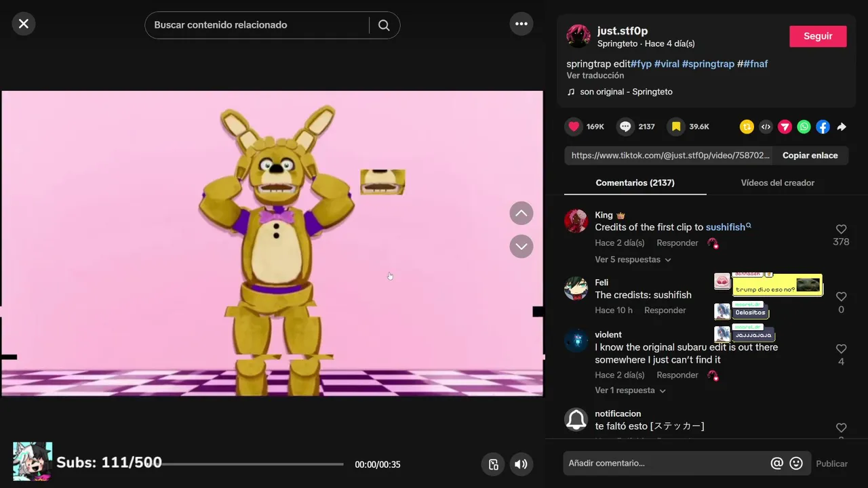Open just.stf0p profile name
868x488 pixels.
pos(622,30)
